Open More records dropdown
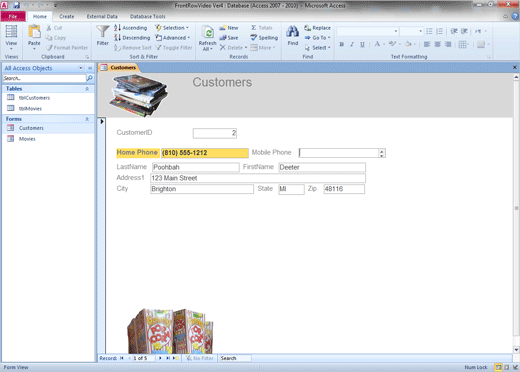The width and height of the screenshot is (520, 372). click(263, 48)
